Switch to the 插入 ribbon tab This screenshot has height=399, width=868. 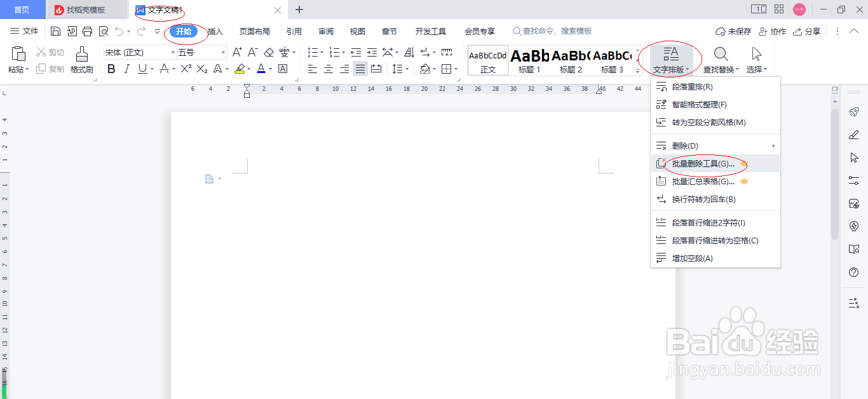point(215,30)
